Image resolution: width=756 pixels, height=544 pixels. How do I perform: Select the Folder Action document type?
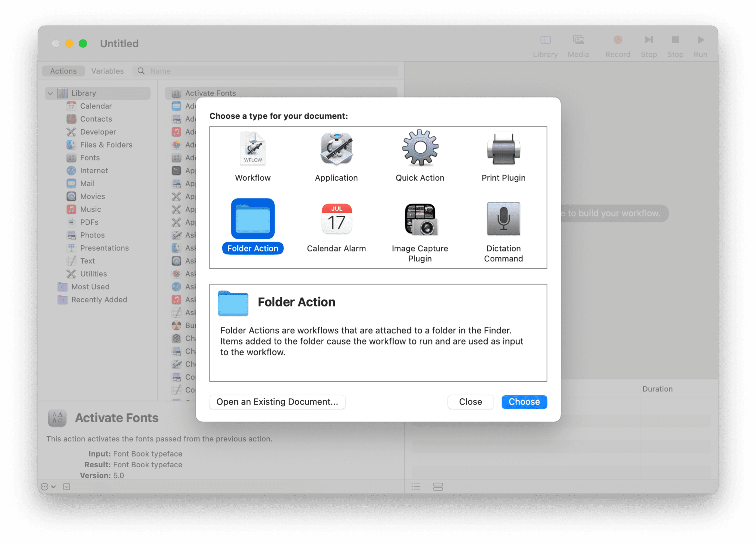[252, 219]
